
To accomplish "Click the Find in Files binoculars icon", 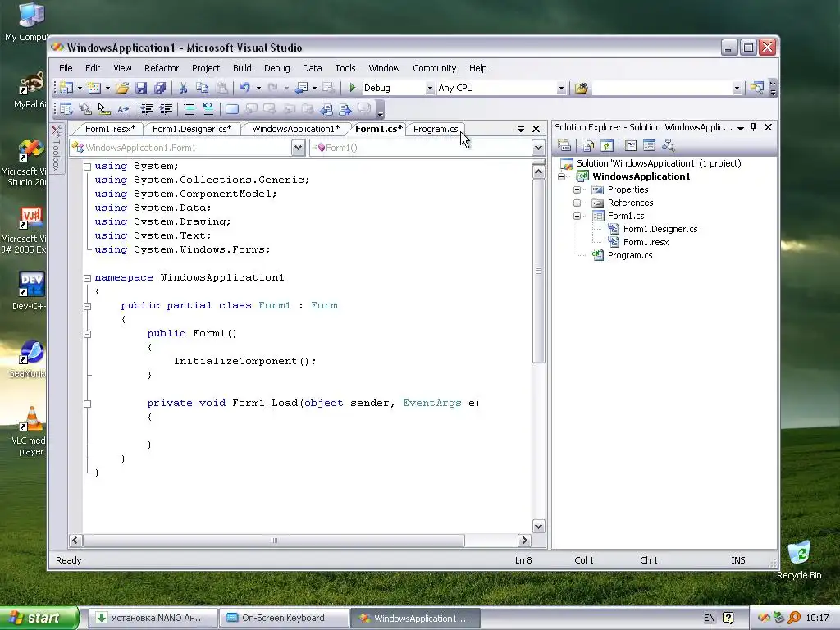I will pyautogui.click(x=582, y=88).
